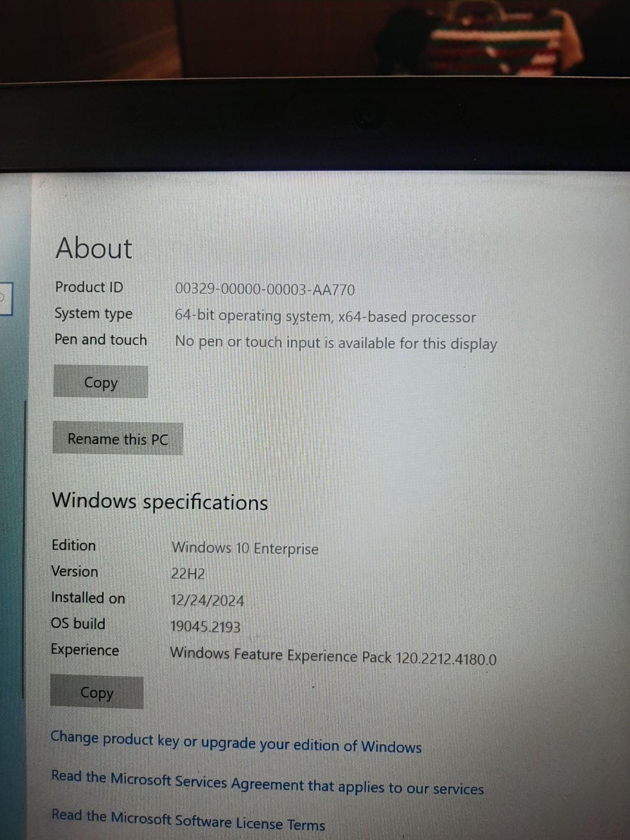
Task: Click the Experience label
Action: pyautogui.click(x=85, y=650)
